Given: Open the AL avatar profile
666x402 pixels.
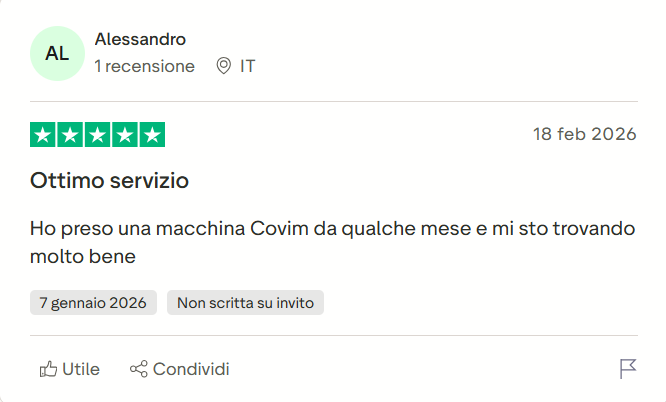Looking at the screenshot, I should click(57, 53).
